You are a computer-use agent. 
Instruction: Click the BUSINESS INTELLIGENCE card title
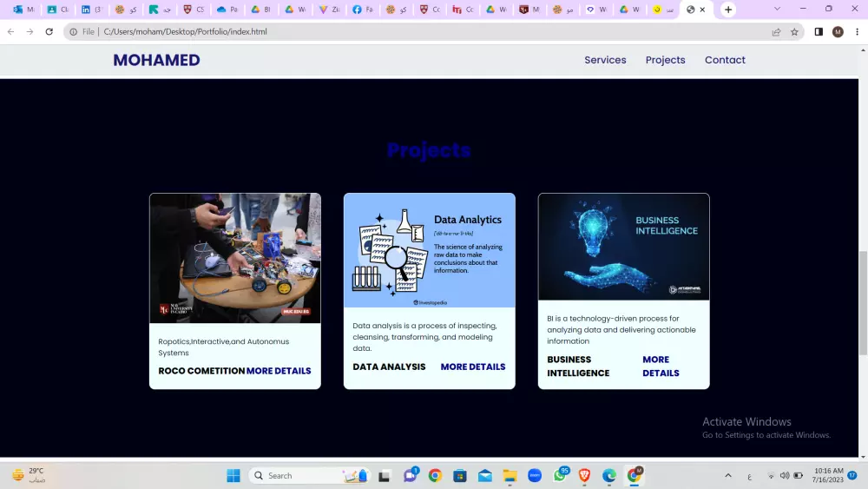coord(578,366)
